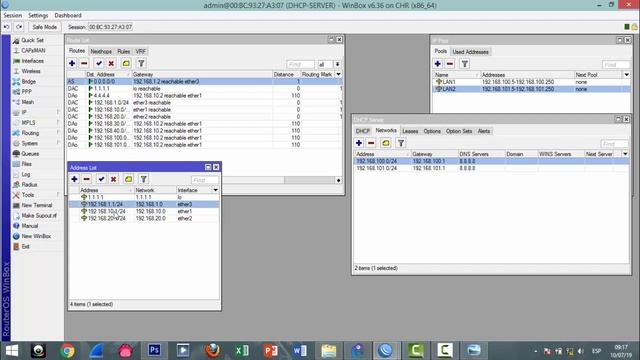Toggle Safe Mode button
This screenshot has width=640, height=360.
(44, 27)
